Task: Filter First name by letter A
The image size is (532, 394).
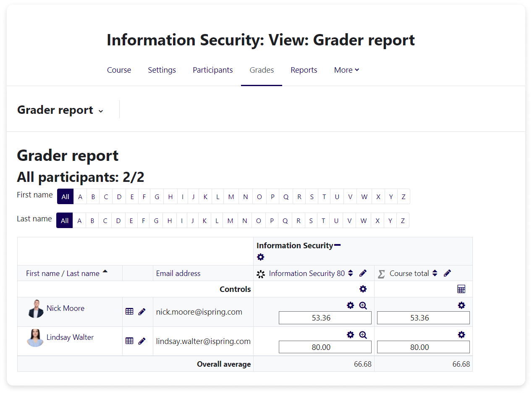Action: 80,197
